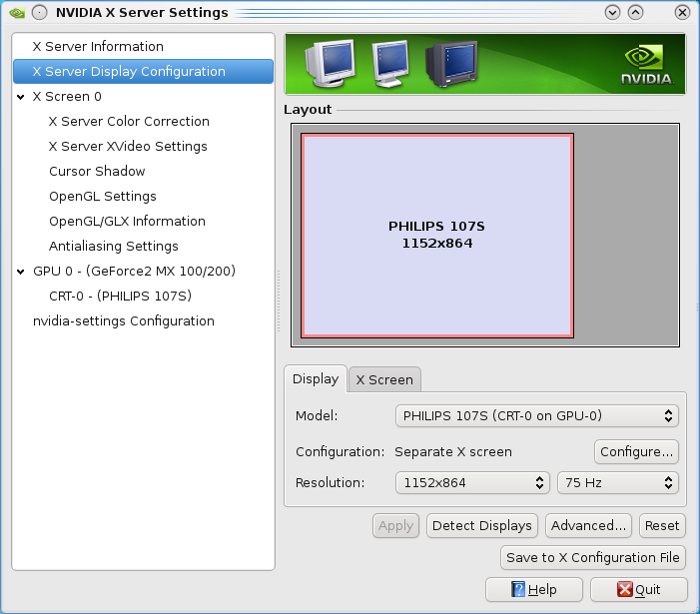
Task: Click Save to X Configuration File
Action: pyautogui.click(x=593, y=557)
